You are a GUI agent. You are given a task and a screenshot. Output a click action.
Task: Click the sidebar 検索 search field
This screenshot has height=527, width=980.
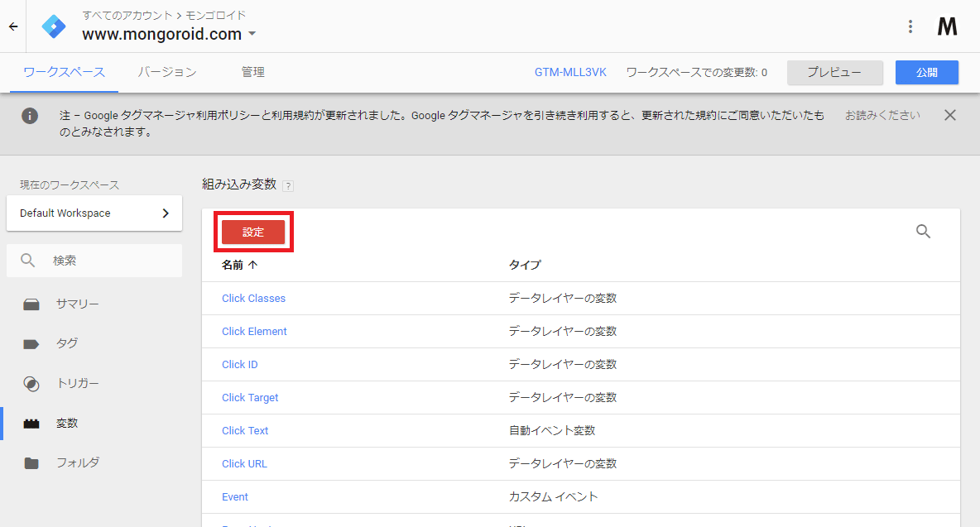(94, 261)
